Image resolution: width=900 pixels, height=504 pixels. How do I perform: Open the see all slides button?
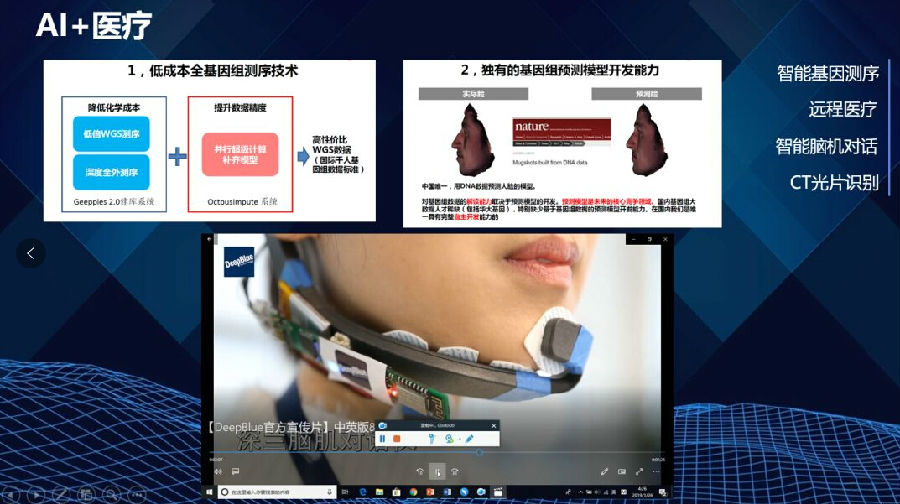[87, 494]
